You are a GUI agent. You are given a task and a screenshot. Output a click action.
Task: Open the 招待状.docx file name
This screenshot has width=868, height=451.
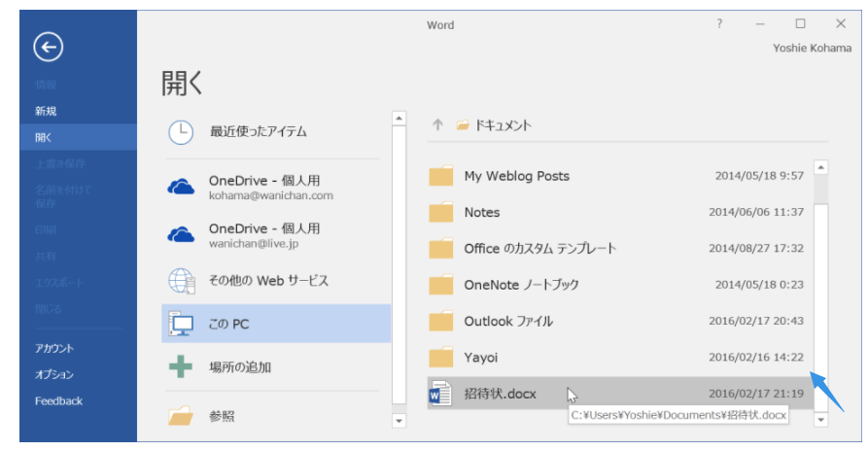(500, 394)
